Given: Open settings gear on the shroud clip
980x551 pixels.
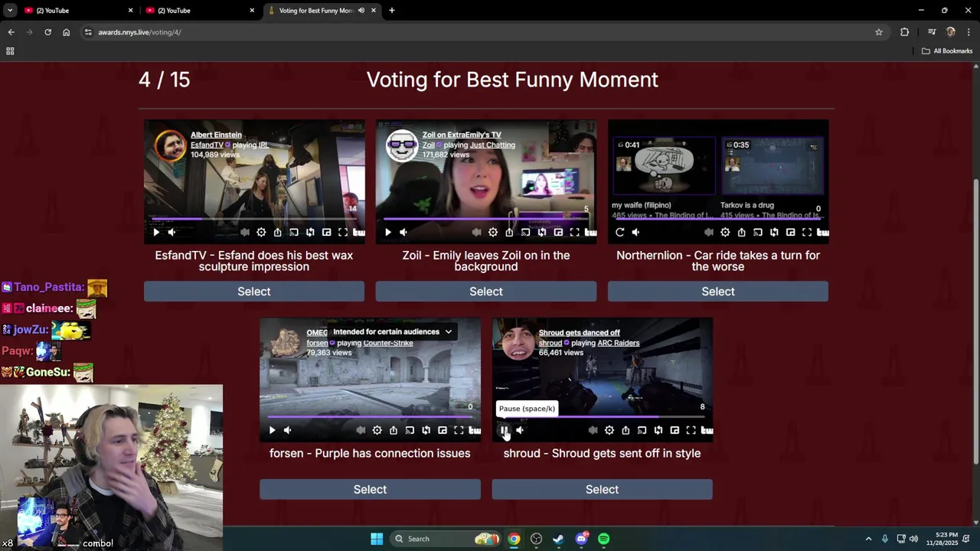Looking at the screenshot, I should click(x=609, y=430).
